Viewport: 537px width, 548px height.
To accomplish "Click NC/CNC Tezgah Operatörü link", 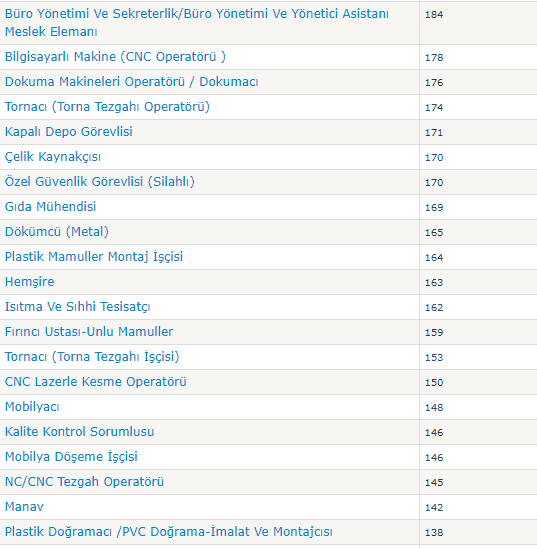I will (x=84, y=482).
